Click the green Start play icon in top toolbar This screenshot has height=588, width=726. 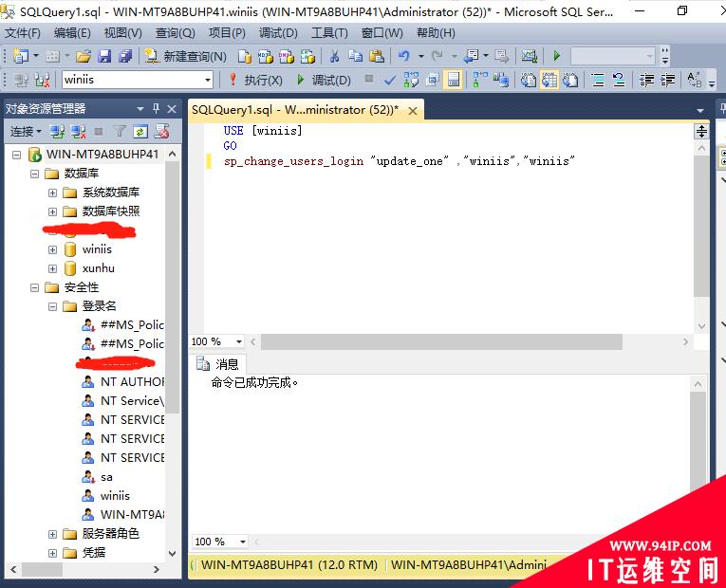[556, 57]
